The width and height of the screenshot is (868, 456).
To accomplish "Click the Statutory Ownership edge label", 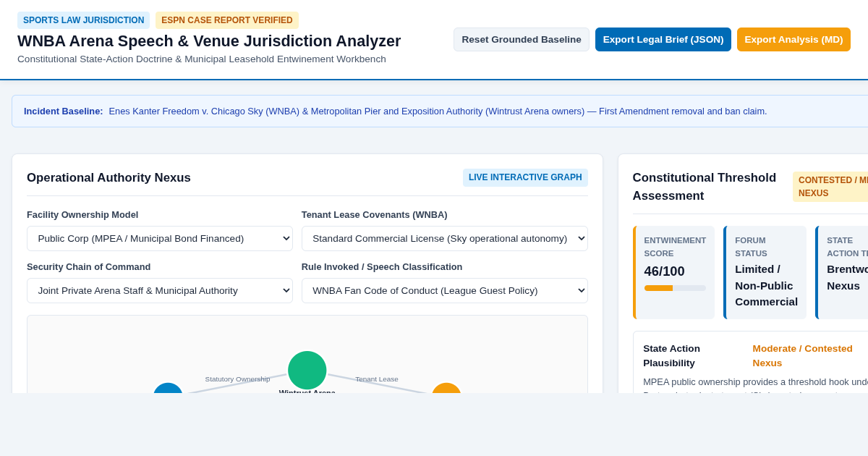I will click(237, 379).
